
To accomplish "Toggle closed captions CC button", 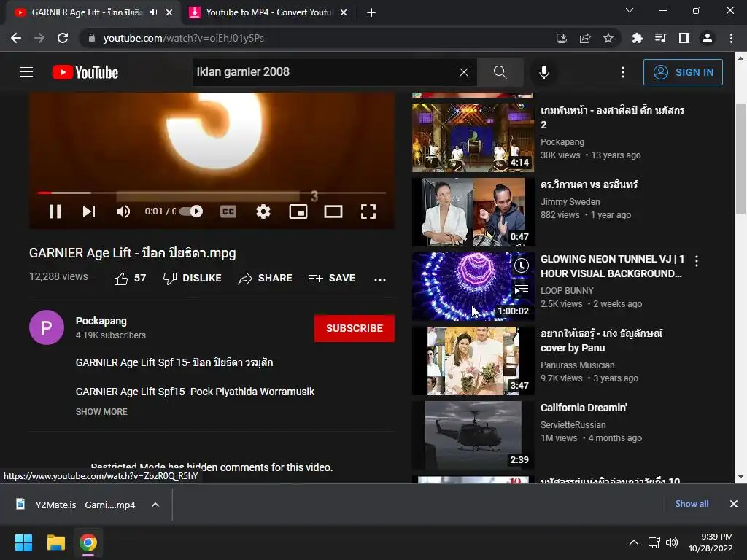I will click(x=228, y=211).
